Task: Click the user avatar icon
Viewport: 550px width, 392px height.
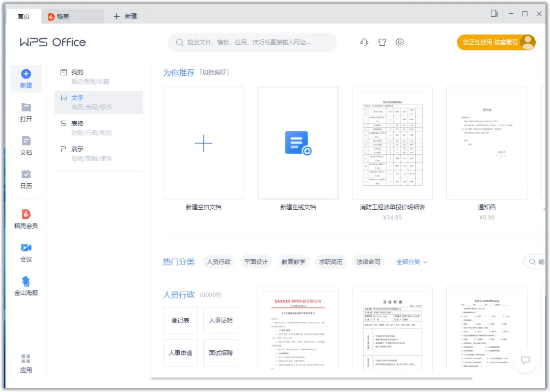Action: pyautogui.click(x=528, y=42)
